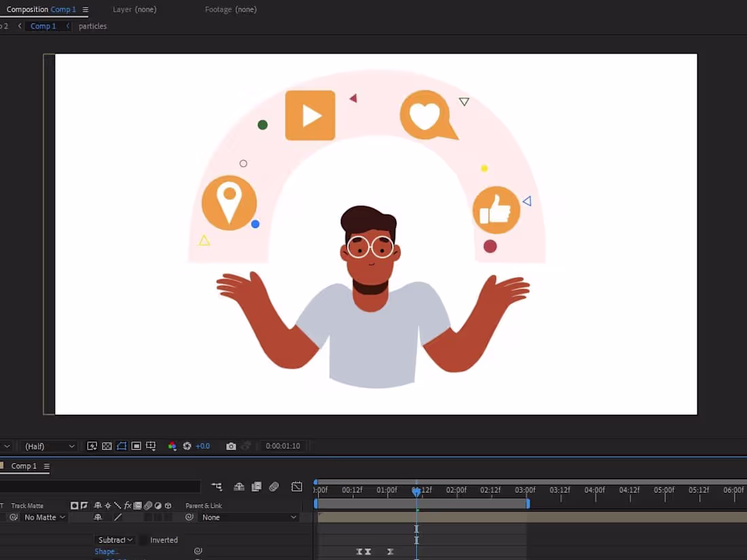The height and width of the screenshot is (560, 747).
Task: Take a snapshot of the composition
Action: (231, 446)
